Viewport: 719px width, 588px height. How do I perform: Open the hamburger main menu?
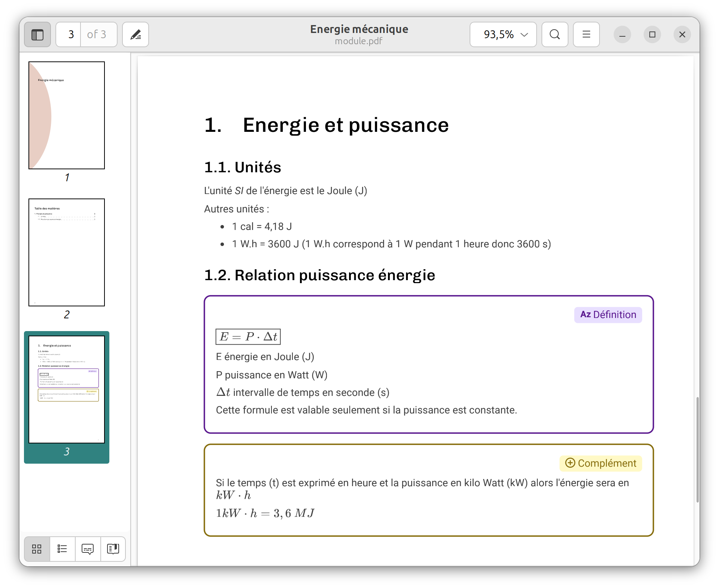586,34
